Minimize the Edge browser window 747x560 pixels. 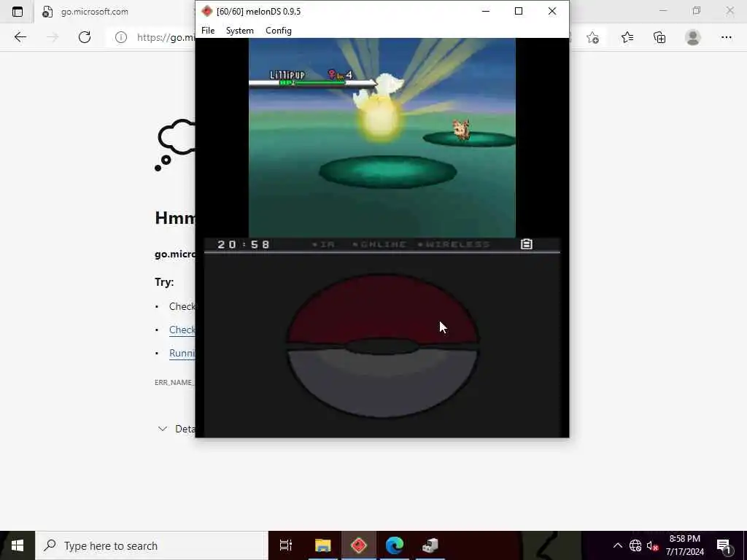click(x=662, y=10)
